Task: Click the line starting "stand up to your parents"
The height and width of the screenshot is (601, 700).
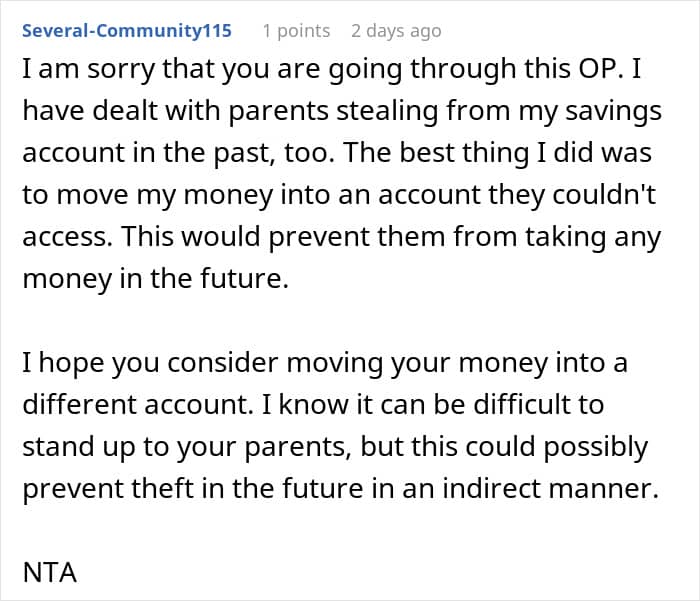Action: [335, 446]
